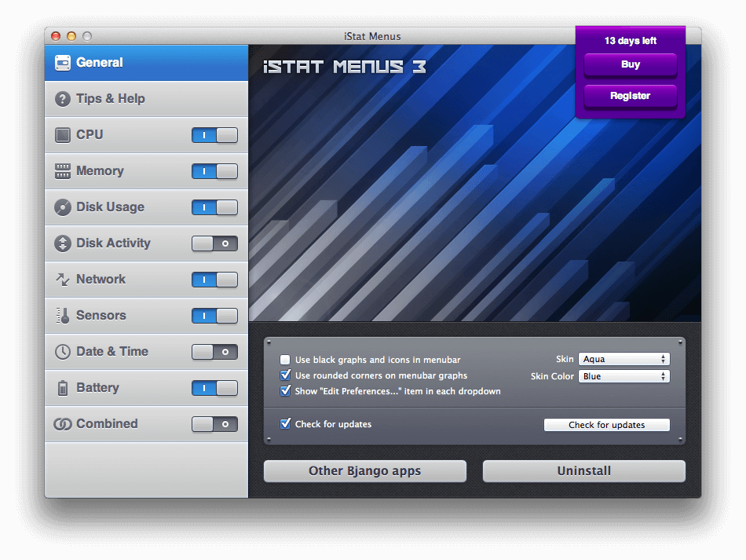Turn off the Memory switch
This screenshot has width=746, height=560.
[214, 171]
